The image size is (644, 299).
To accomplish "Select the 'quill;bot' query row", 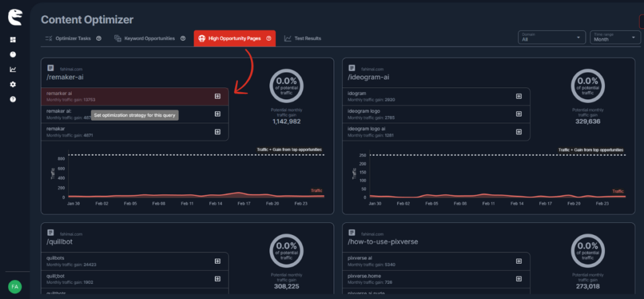I will 135,279.
